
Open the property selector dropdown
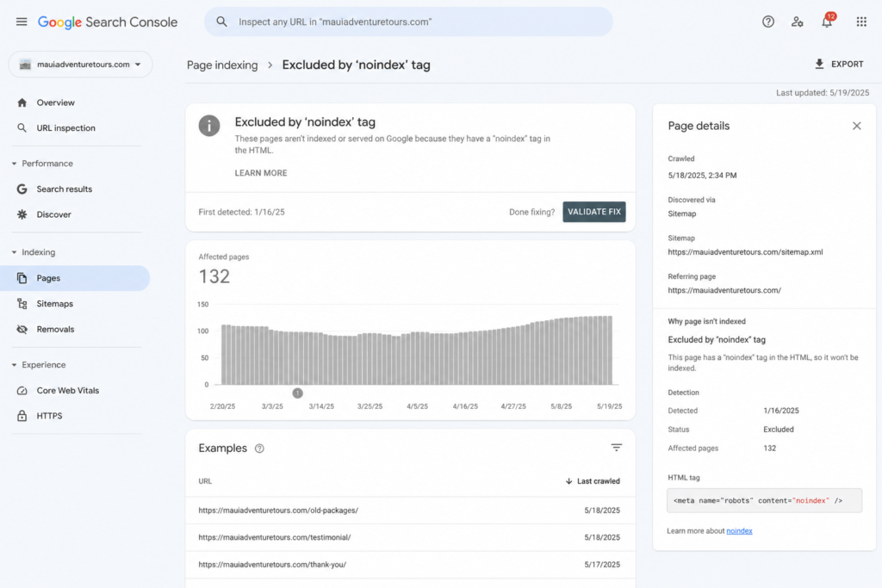(x=80, y=64)
